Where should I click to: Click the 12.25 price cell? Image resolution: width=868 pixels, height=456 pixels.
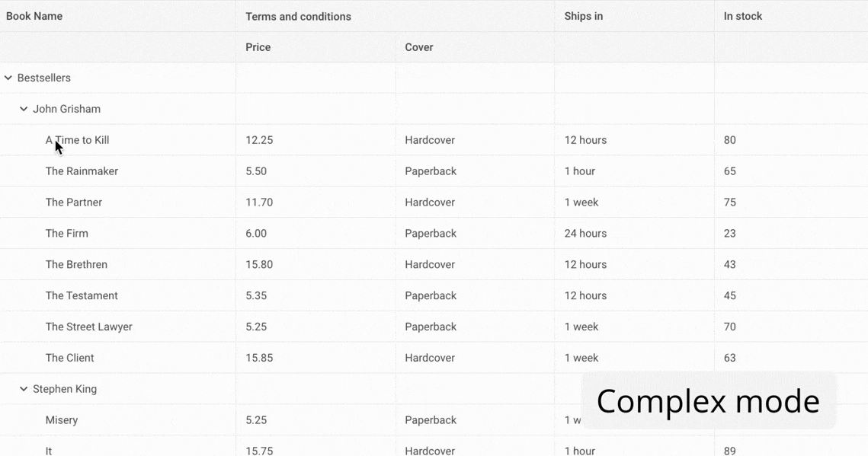pyautogui.click(x=259, y=140)
